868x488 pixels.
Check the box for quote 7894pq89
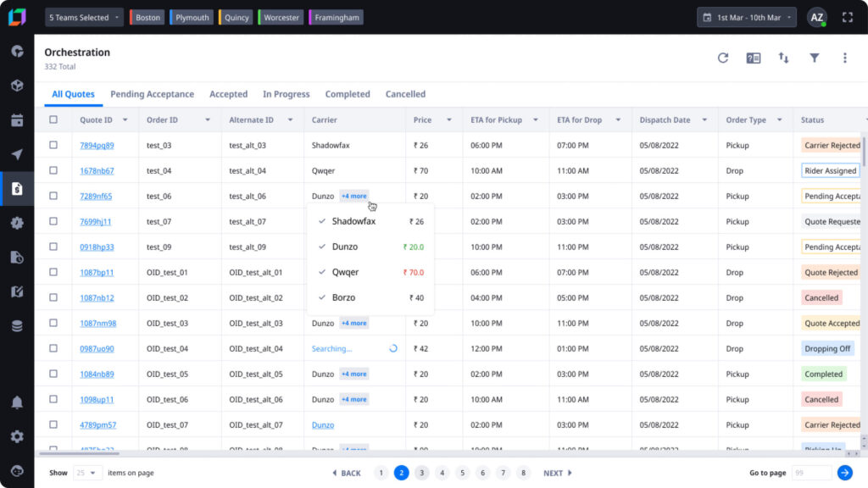click(53, 145)
